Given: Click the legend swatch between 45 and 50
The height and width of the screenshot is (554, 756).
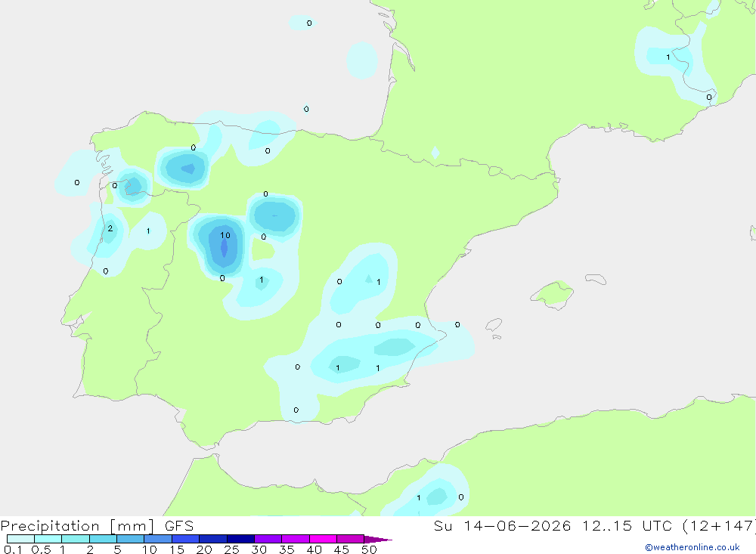Looking at the screenshot, I should click(350, 539).
